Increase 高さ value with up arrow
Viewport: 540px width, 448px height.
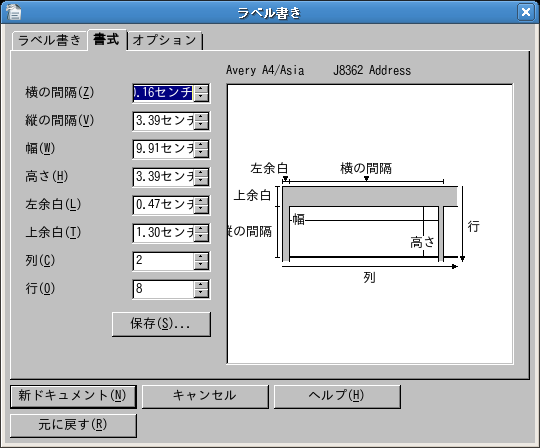201,173
